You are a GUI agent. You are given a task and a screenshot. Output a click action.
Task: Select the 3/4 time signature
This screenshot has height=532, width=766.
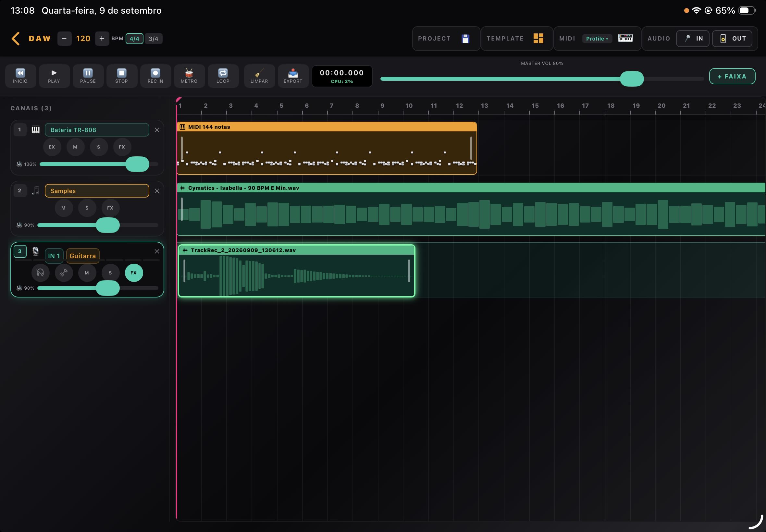[154, 39]
